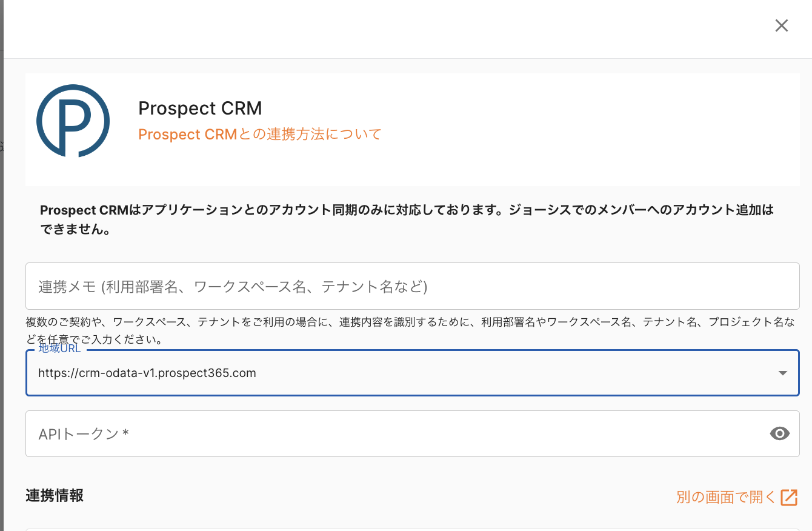The height and width of the screenshot is (531, 812).
Task: Click the required asterisk on APIトークン
Action: pyautogui.click(x=125, y=434)
